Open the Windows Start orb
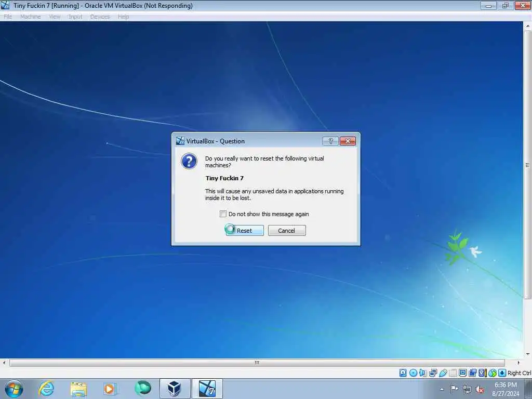Screen dimensions: 532x399 click(x=14, y=389)
